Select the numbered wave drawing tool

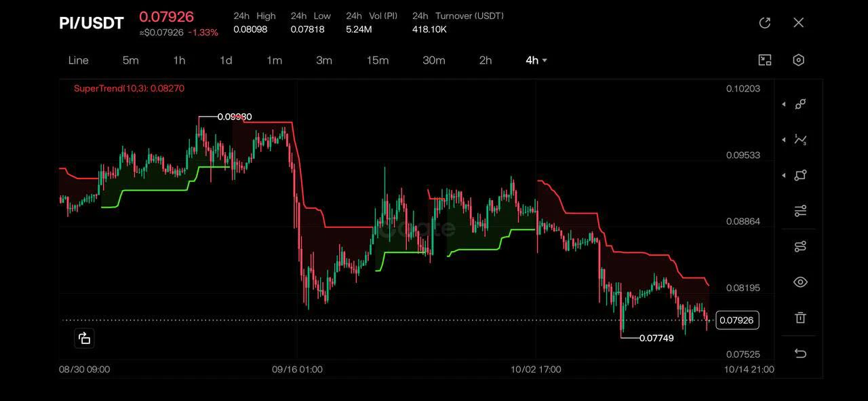click(x=801, y=140)
